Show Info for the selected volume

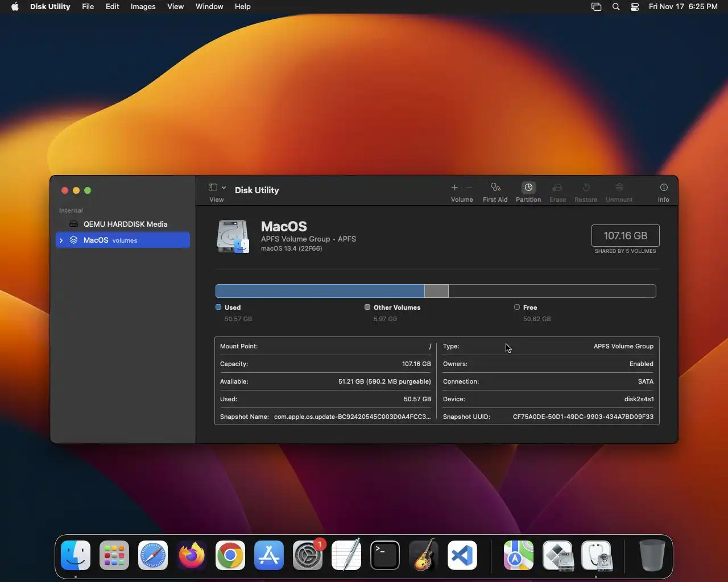click(x=664, y=187)
